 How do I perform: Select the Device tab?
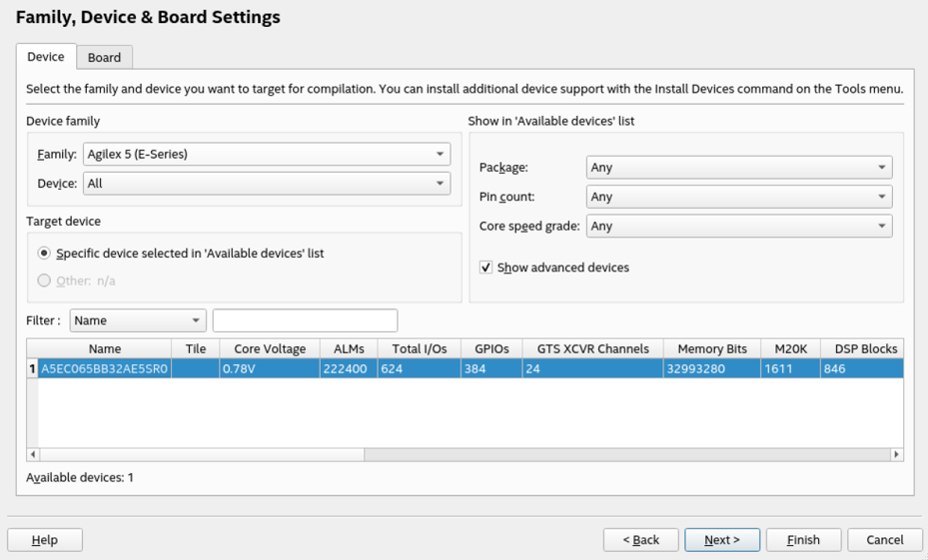pos(46,57)
